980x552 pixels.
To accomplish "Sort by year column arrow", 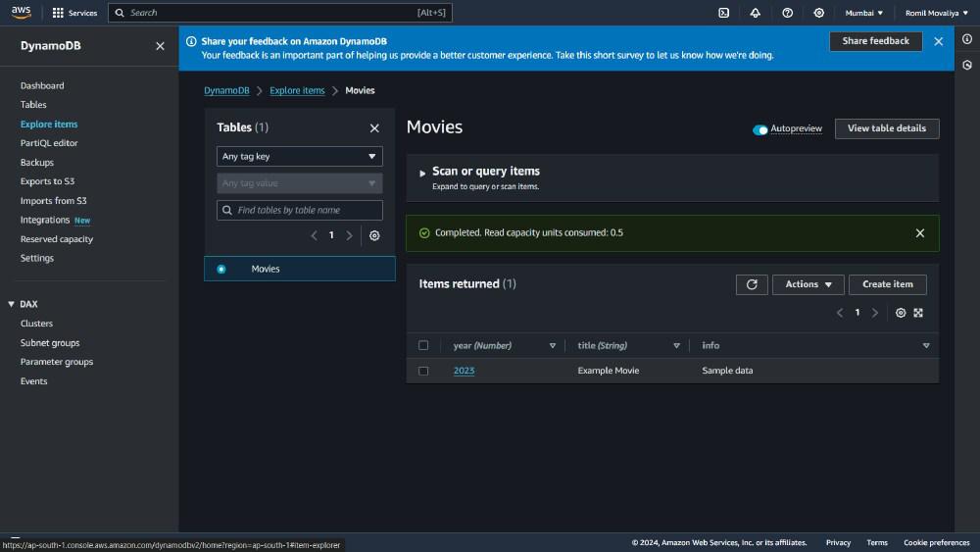I will tap(553, 346).
